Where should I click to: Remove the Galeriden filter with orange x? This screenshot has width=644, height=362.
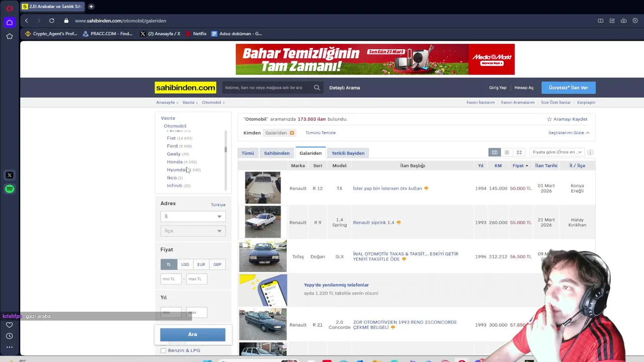pyautogui.click(x=292, y=133)
